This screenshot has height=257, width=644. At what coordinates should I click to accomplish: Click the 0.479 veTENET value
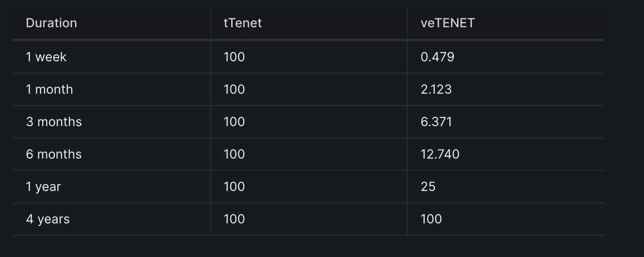[437, 57]
